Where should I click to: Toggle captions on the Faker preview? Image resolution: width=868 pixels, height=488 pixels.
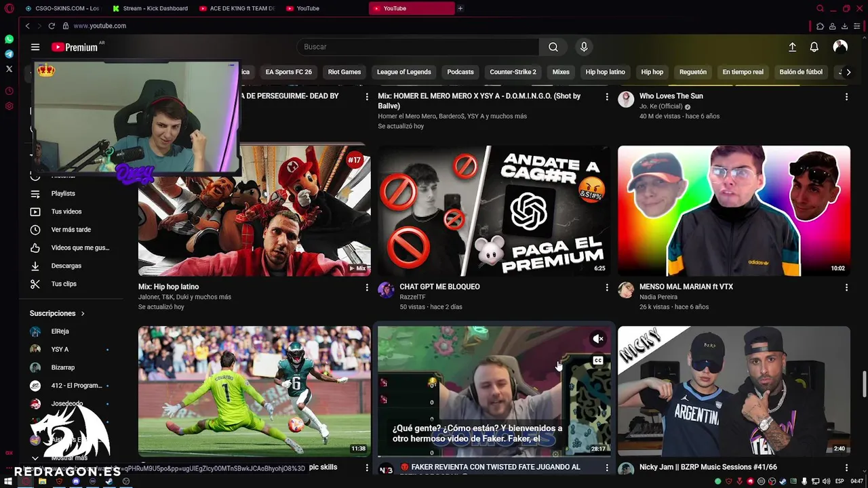click(x=597, y=361)
